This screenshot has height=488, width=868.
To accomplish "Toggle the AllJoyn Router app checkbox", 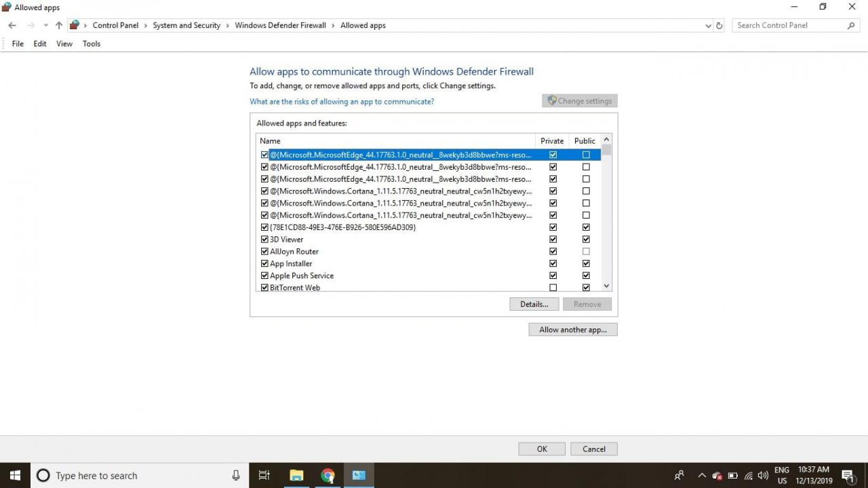I will coord(264,251).
